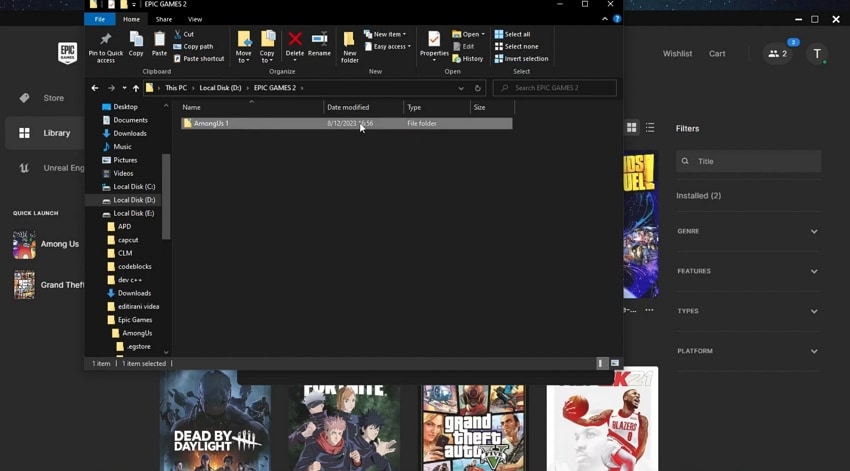Click the navigation pane scrollbar
This screenshot has width=850, height=471.
(x=166, y=196)
